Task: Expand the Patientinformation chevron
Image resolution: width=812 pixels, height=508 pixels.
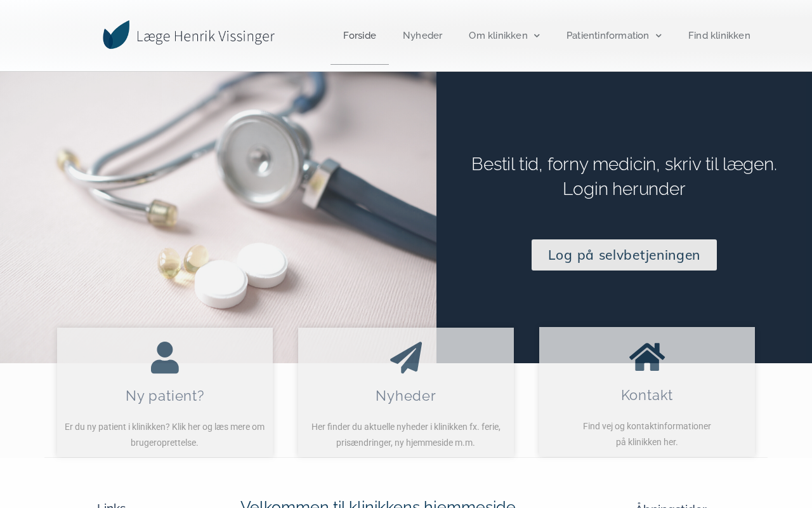Action: [658, 36]
